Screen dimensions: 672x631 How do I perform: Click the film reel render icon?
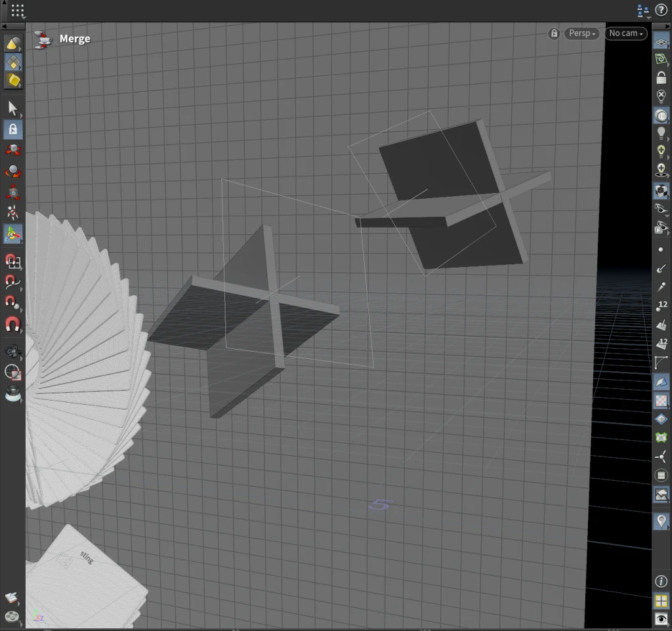tap(12, 617)
